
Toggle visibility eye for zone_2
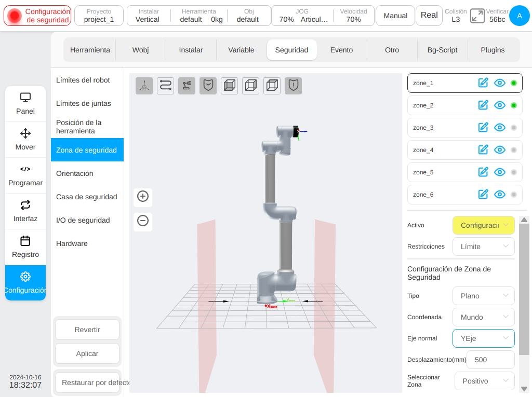click(x=500, y=105)
